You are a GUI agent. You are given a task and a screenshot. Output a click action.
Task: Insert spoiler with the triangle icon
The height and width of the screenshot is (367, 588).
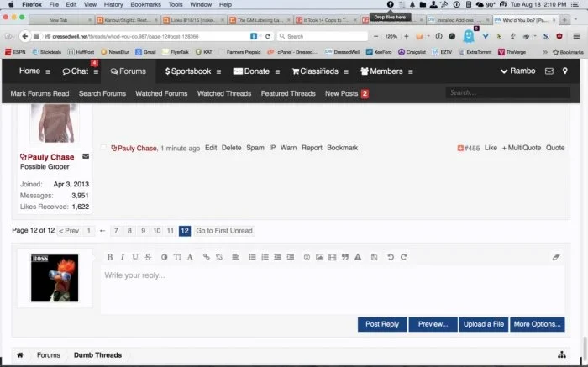coord(358,257)
